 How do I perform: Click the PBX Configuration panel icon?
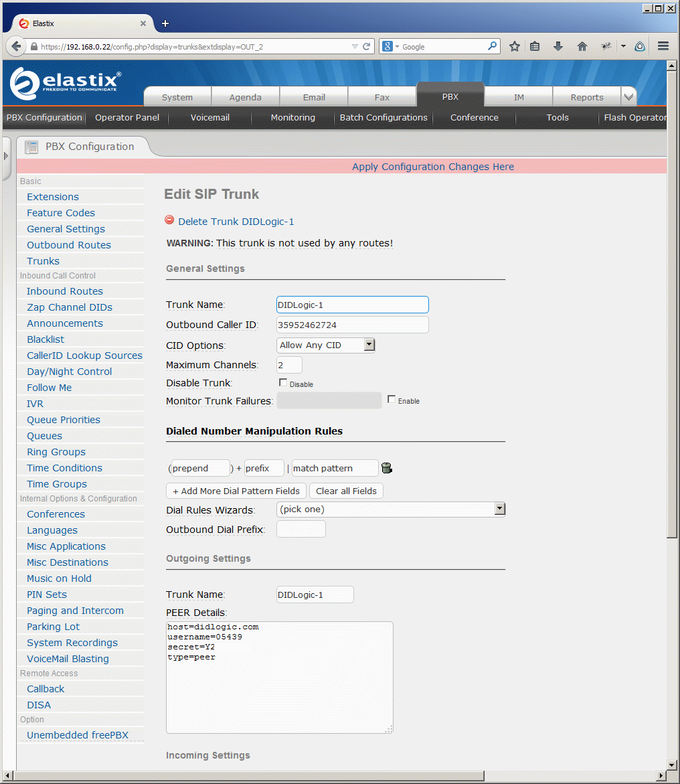click(31, 147)
